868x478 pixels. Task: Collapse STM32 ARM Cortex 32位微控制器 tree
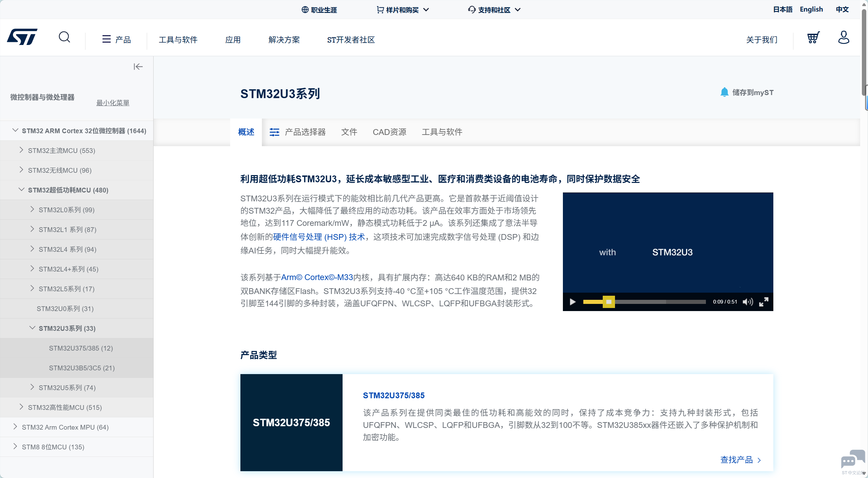click(x=15, y=130)
